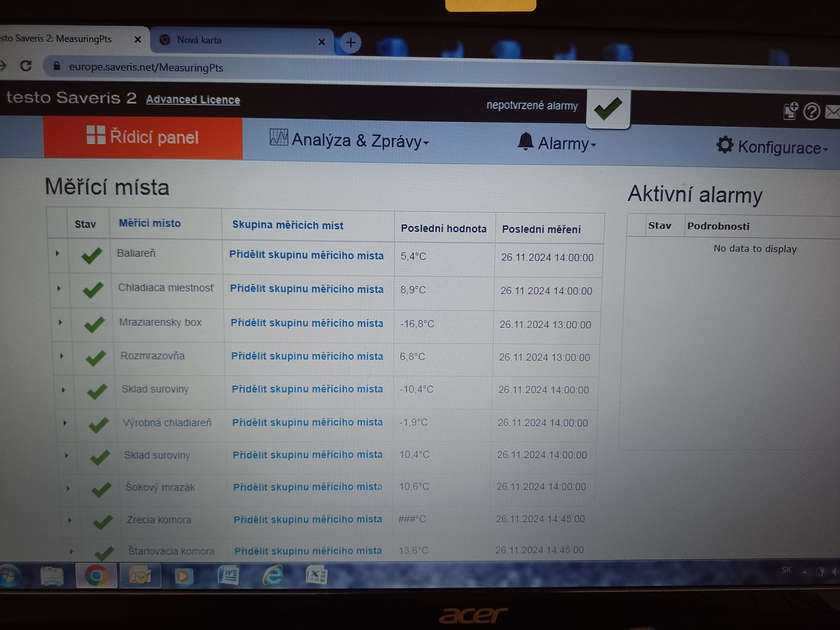Click the add device icon in header
The image size is (840, 630).
point(791,111)
